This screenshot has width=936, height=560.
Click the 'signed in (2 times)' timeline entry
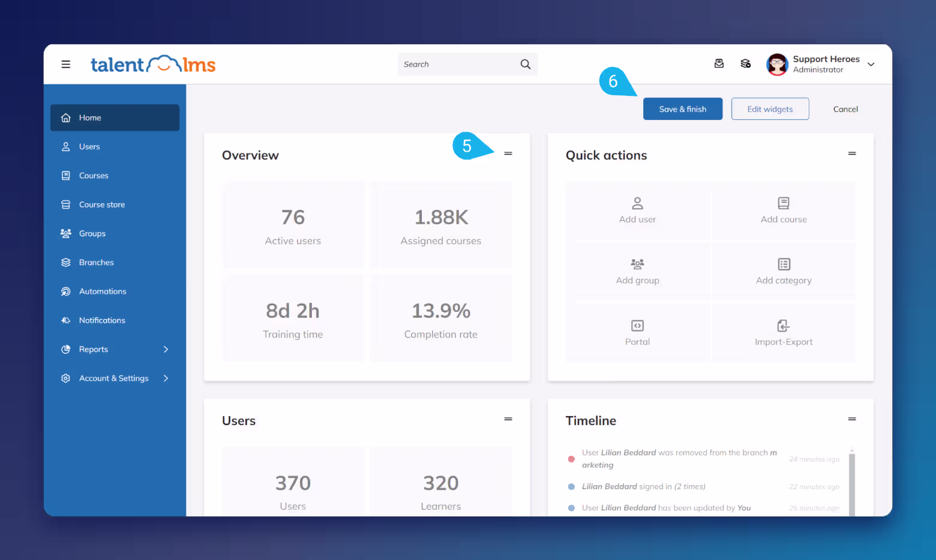[643, 486]
